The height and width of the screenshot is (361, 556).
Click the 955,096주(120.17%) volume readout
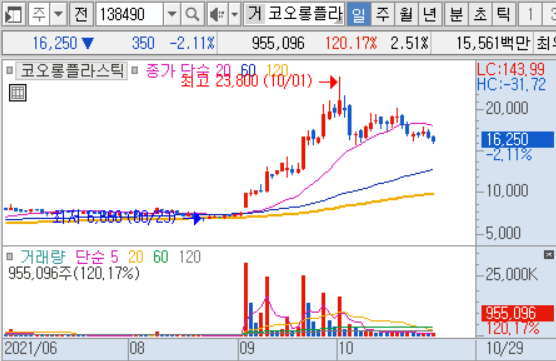click(74, 273)
